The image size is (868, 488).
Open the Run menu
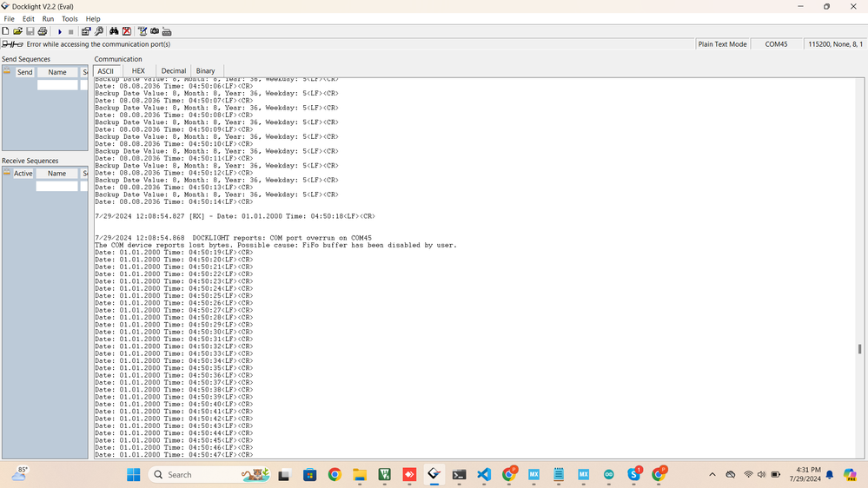48,19
